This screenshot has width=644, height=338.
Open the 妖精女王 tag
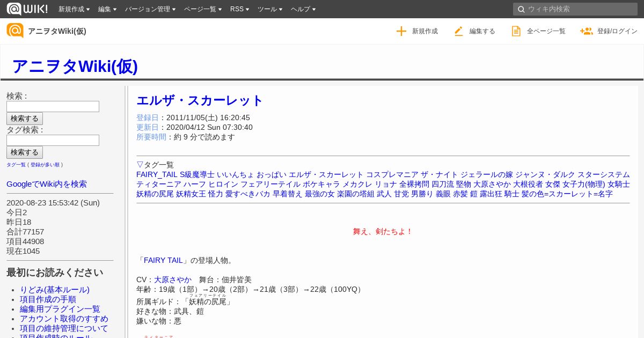(x=191, y=194)
